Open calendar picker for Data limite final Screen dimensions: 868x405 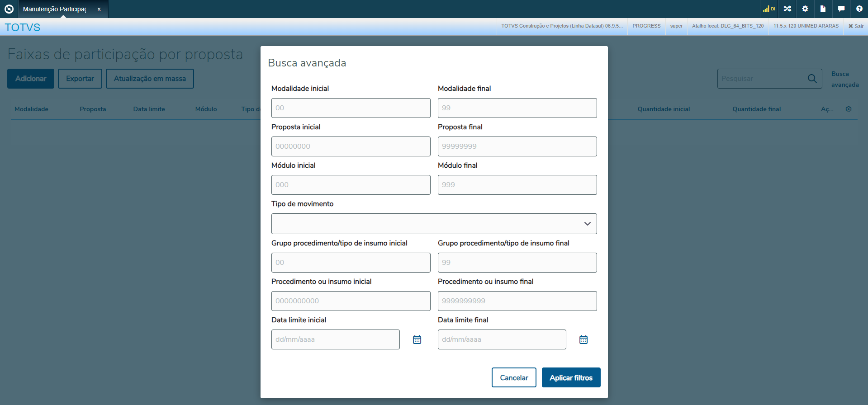click(583, 339)
